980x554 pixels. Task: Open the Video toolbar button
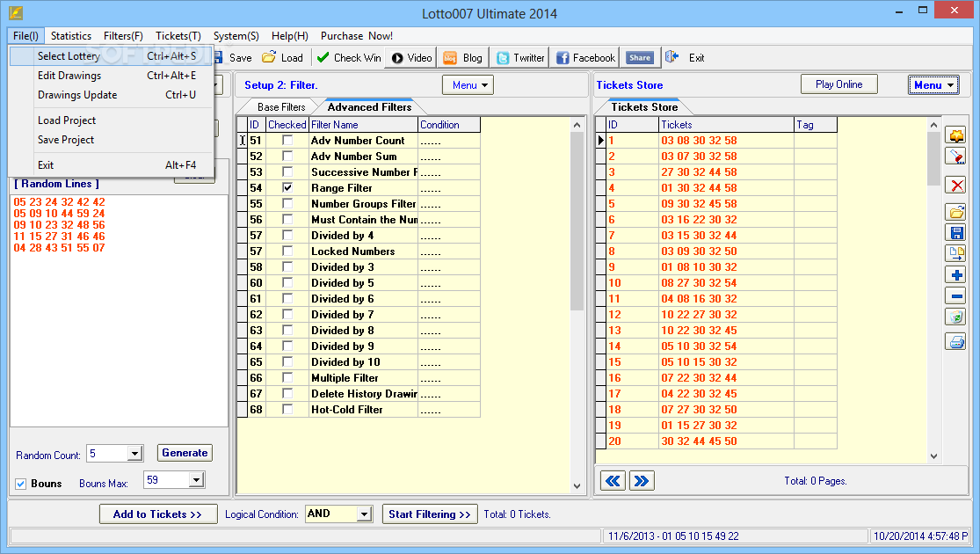tap(411, 57)
